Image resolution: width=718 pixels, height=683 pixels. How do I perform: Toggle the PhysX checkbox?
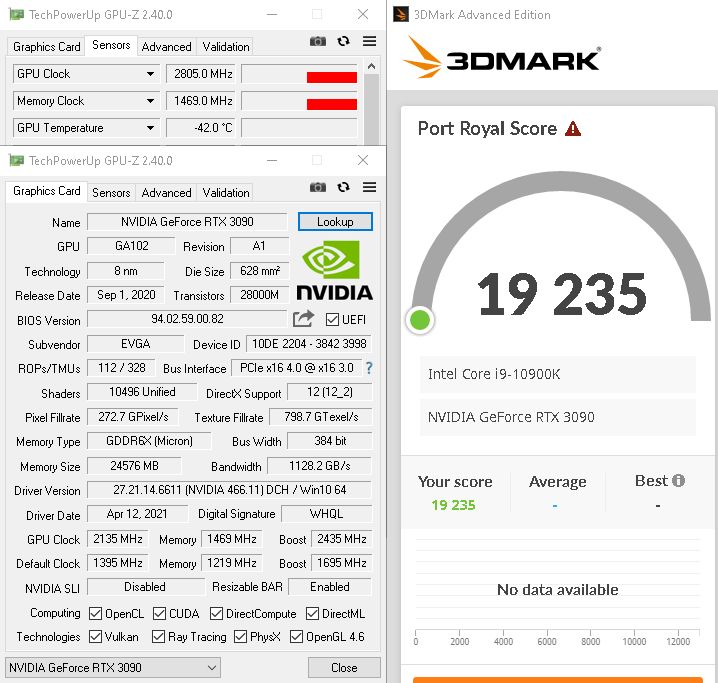coord(240,636)
